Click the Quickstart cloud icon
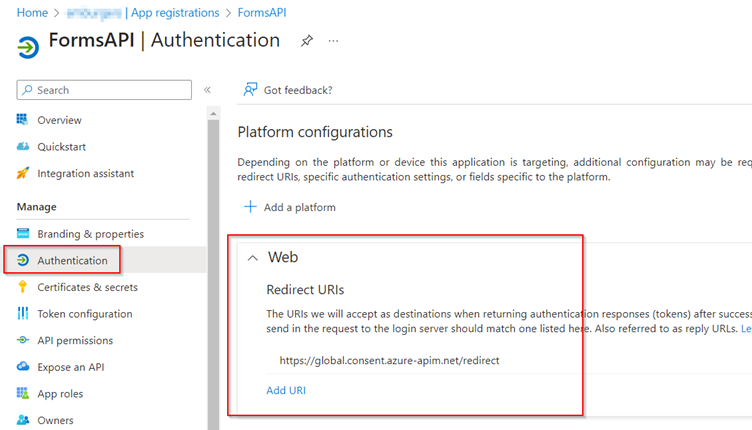Viewport: 752px width, 430px height. click(x=23, y=146)
